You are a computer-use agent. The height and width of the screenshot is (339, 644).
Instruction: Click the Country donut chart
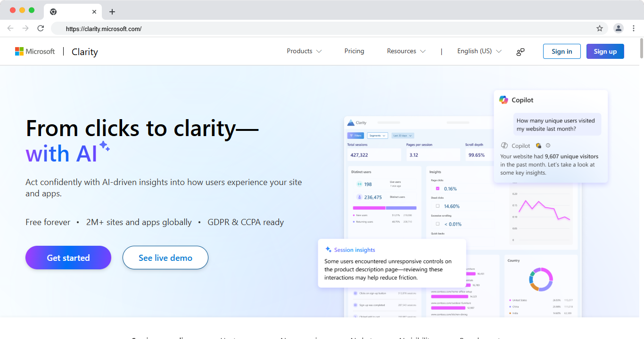[541, 280]
